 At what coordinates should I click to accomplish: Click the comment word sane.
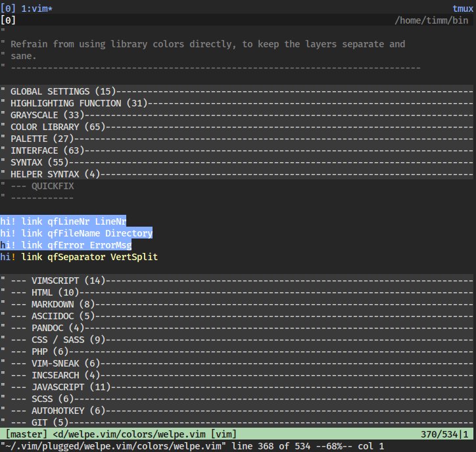click(x=24, y=56)
